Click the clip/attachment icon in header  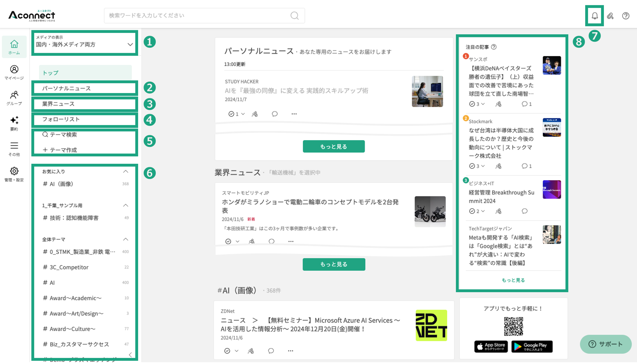pos(610,16)
